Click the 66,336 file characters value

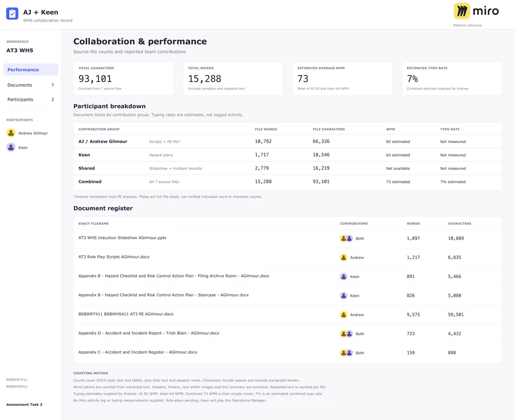(x=321, y=141)
